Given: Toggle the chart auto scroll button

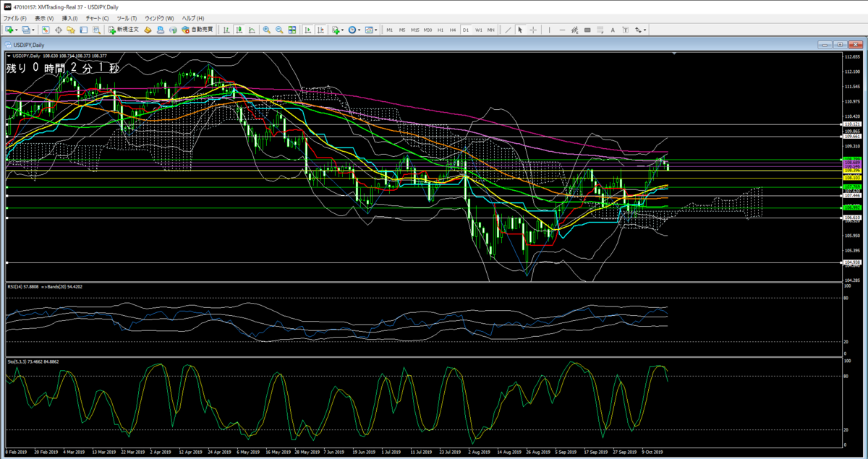Looking at the screenshot, I should click(x=307, y=30).
